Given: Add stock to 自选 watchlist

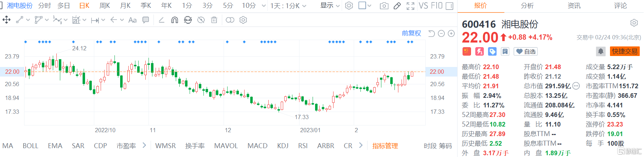Looking at the screenshot, I should click(x=526, y=51).
